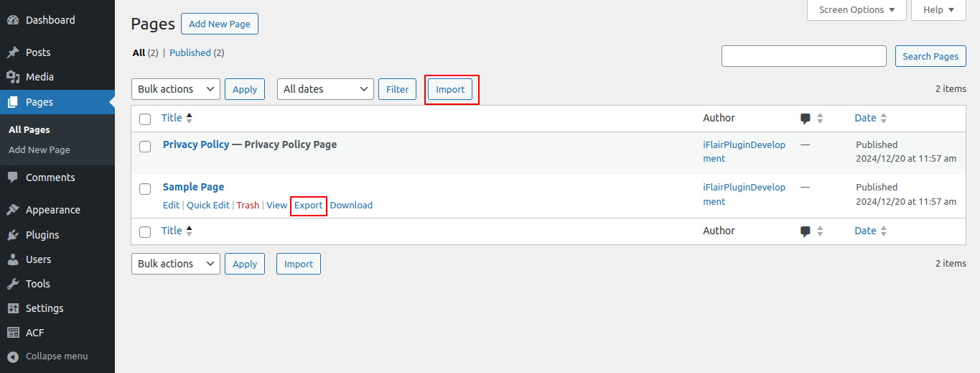Open the All dates dropdown
The image size is (980, 373).
[x=325, y=89]
